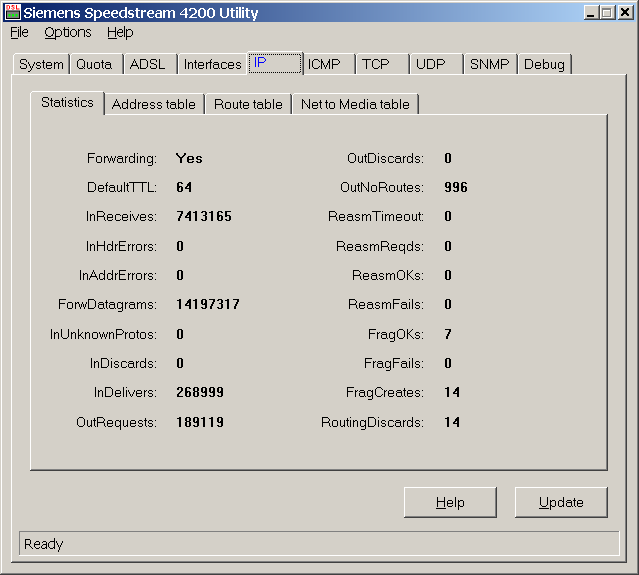Viewport: 639px width, 575px height.
Task: Open the Help menu
Action: [x=120, y=32]
